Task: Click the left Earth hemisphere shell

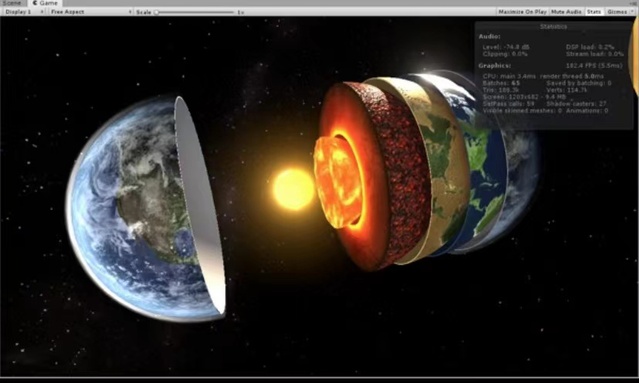Action: click(x=146, y=208)
